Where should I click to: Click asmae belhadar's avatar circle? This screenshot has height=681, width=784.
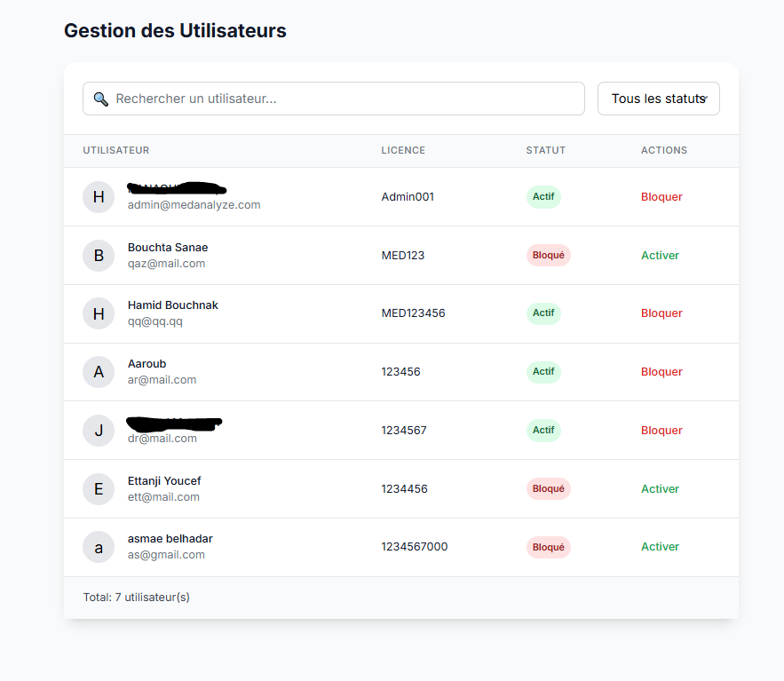99,547
